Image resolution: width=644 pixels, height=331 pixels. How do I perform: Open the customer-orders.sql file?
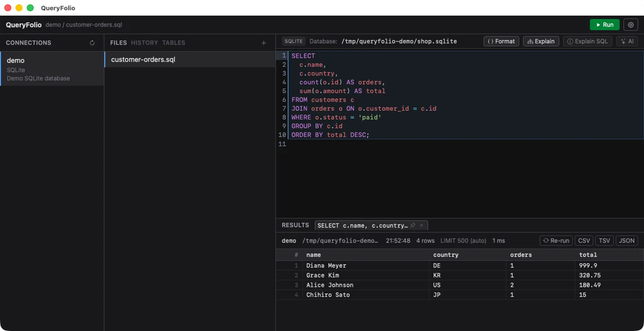(x=190, y=59)
